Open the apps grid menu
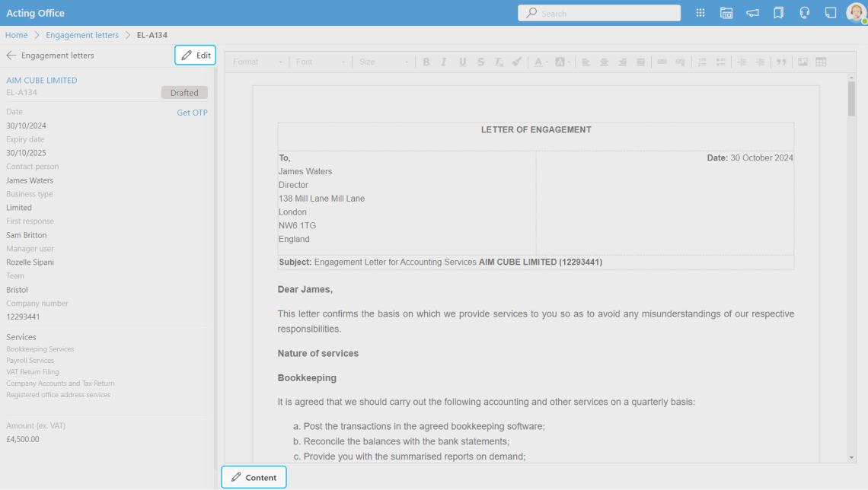 tap(700, 13)
